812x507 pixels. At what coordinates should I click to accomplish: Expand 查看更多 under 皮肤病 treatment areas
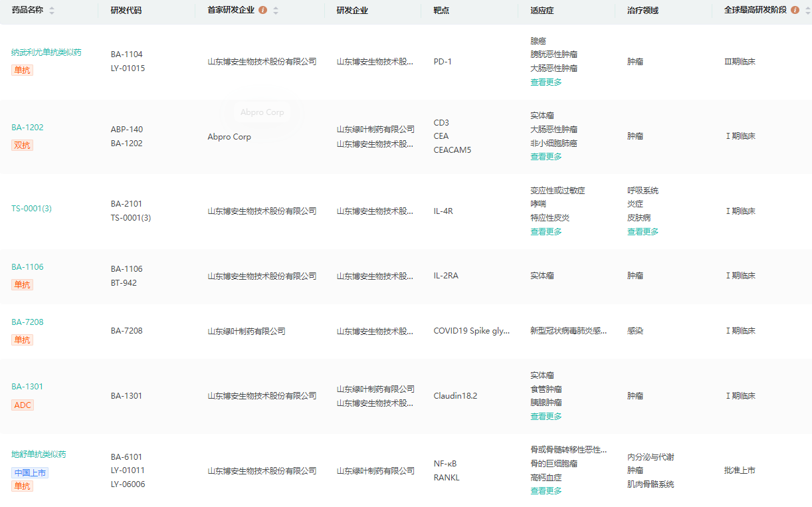coord(643,232)
